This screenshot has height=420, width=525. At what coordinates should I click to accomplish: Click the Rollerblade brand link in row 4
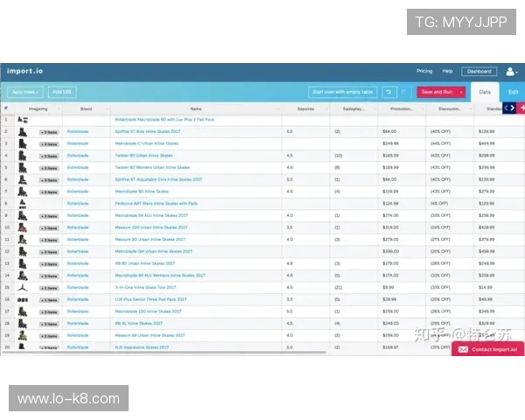(x=78, y=156)
